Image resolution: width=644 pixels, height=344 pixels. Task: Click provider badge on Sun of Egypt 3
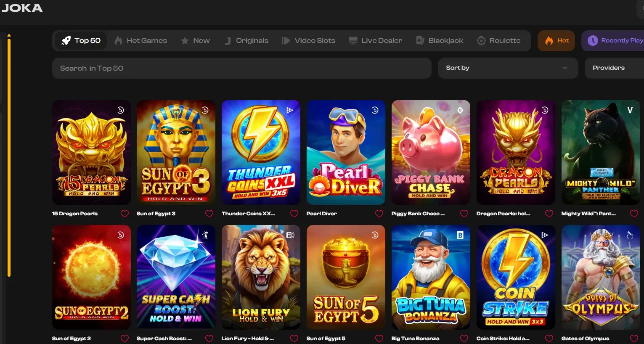(205, 110)
